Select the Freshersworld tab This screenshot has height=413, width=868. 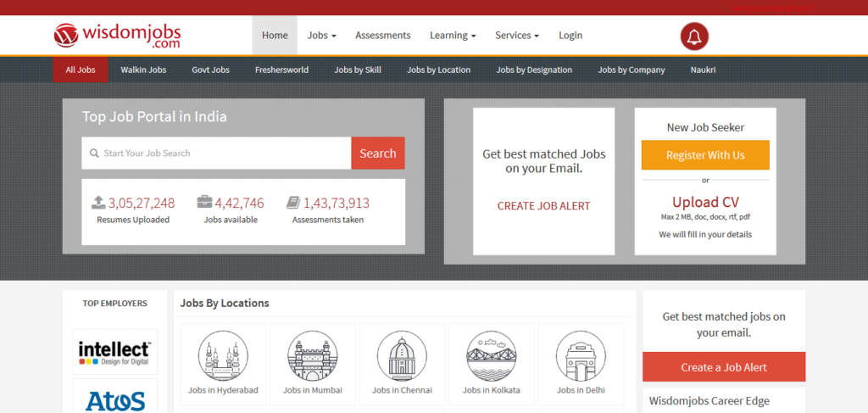281,70
